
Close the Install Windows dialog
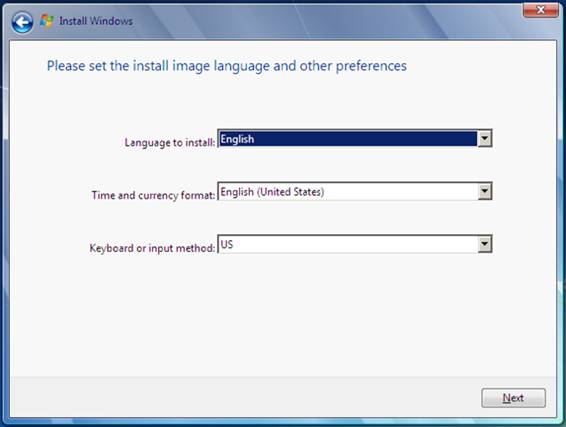(540, 10)
